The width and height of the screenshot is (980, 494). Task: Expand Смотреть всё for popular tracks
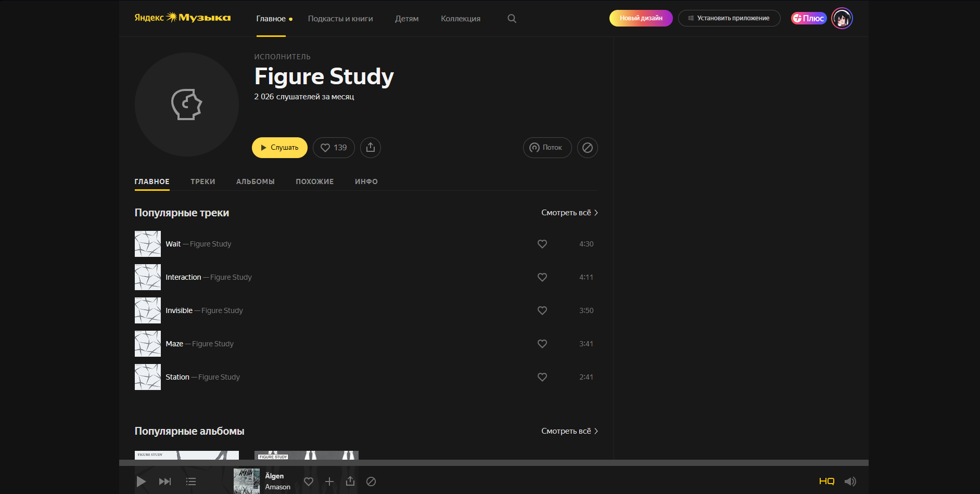point(569,213)
